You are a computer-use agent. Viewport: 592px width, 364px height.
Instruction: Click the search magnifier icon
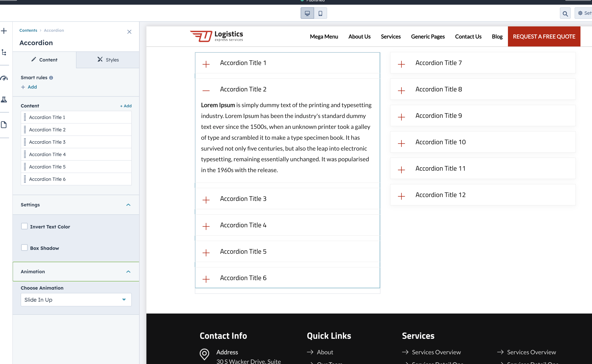[565, 14]
